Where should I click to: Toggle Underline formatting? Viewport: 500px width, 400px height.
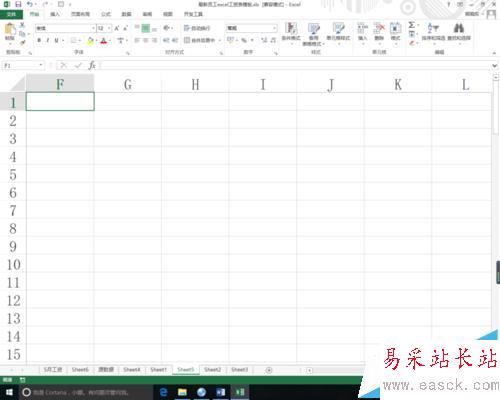(56, 40)
